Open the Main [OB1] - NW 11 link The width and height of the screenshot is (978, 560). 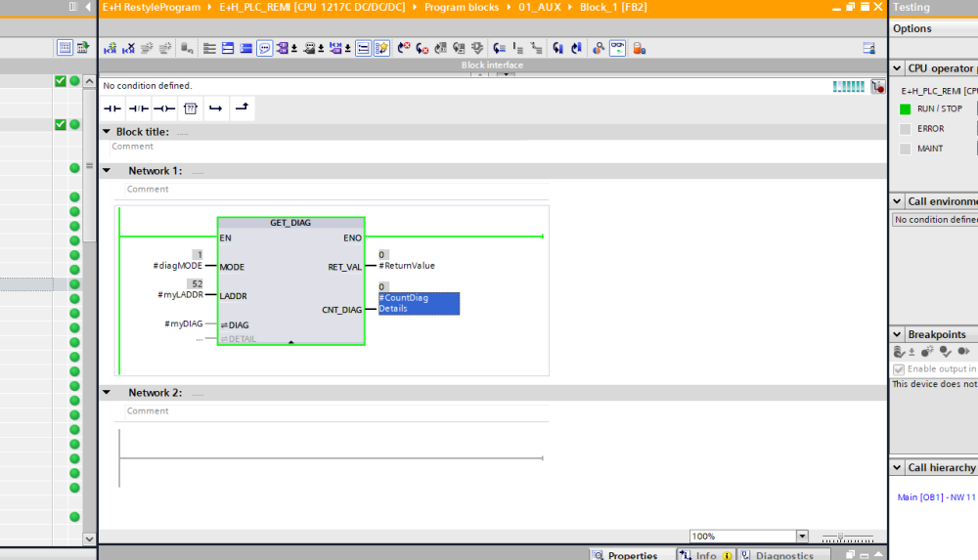[x=936, y=497]
